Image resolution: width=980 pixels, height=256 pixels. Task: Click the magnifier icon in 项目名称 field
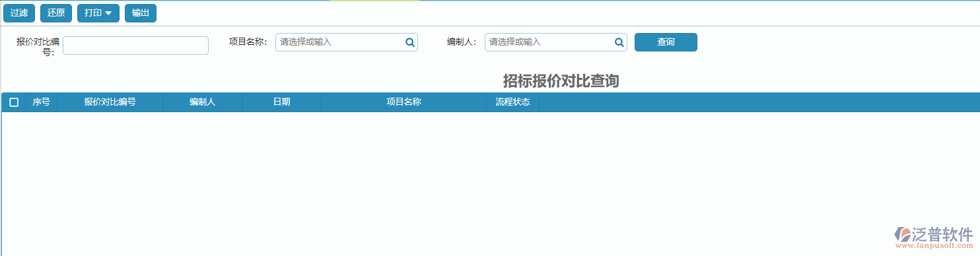pyautogui.click(x=410, y=42)
